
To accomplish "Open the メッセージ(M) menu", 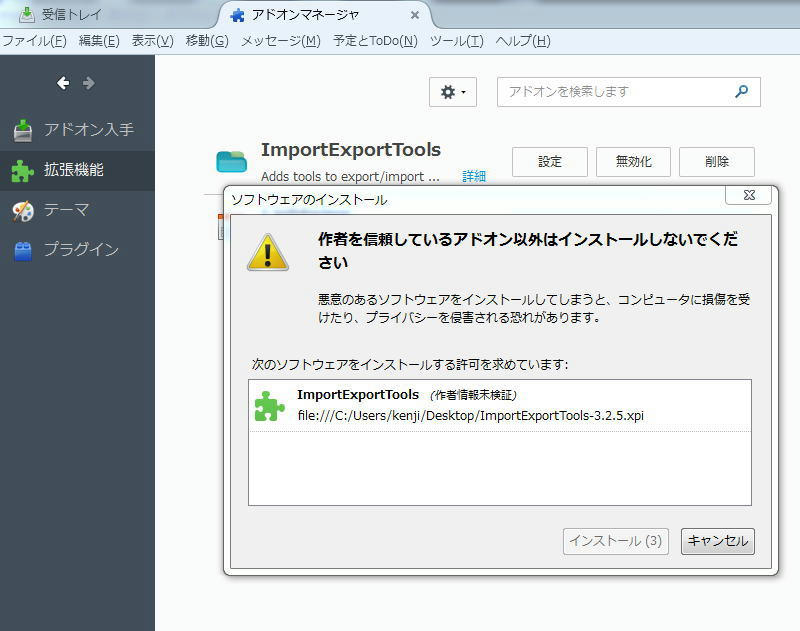I will click(x=281, y=41).
